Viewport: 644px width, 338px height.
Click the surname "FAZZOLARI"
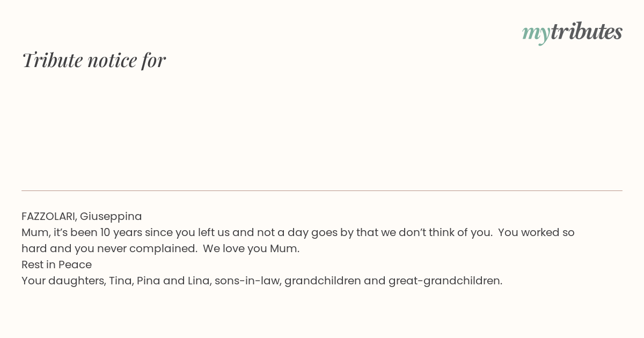[49, 216]
